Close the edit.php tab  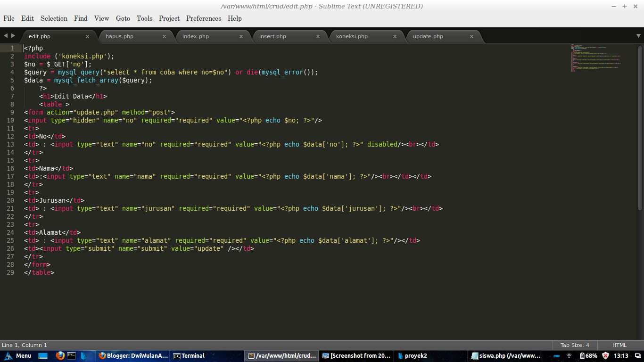87,36
